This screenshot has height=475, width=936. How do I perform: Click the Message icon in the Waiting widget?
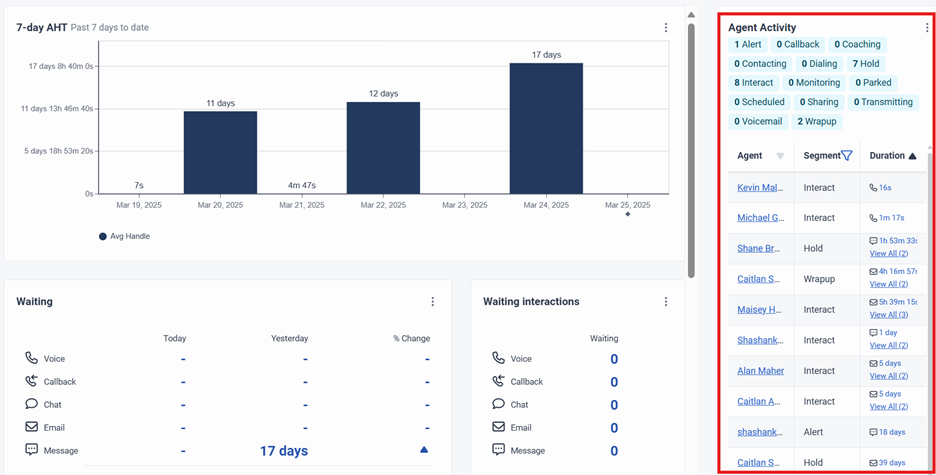pyautogui.click(x=32, y=450)
